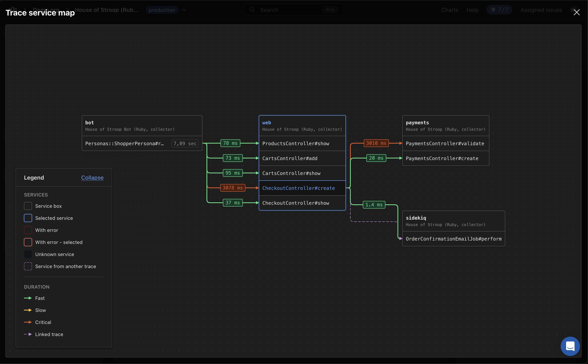Click the 7/7 lightbulb progress badge

499,10
